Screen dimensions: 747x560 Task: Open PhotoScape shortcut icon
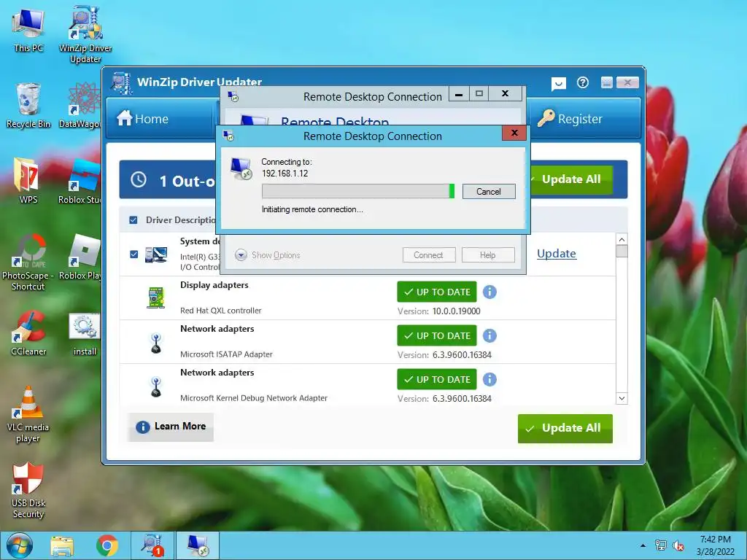click(28, 262)
